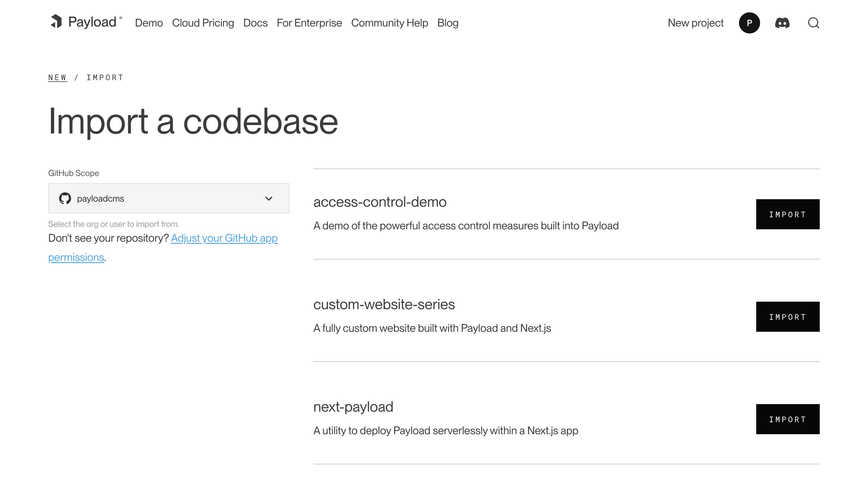
Task: Click Adjust your GitHub app permissions link
Action: 163,247
